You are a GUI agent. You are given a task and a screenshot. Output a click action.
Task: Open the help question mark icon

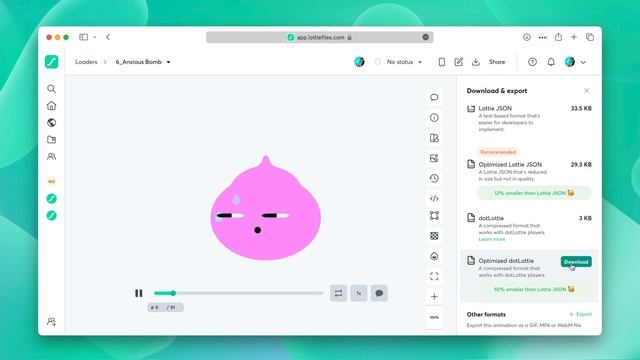coord(532,62)
